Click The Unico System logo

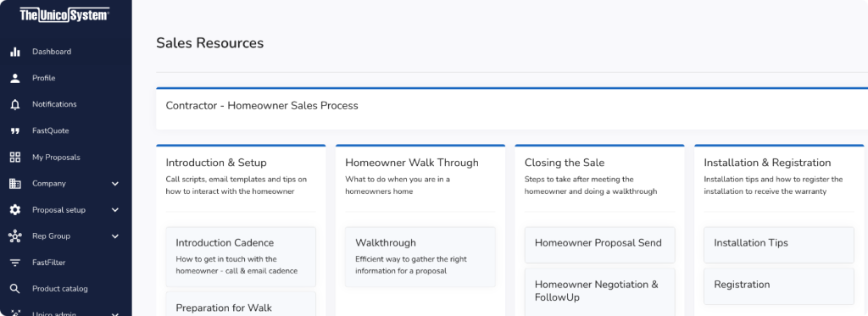(64, 15)
